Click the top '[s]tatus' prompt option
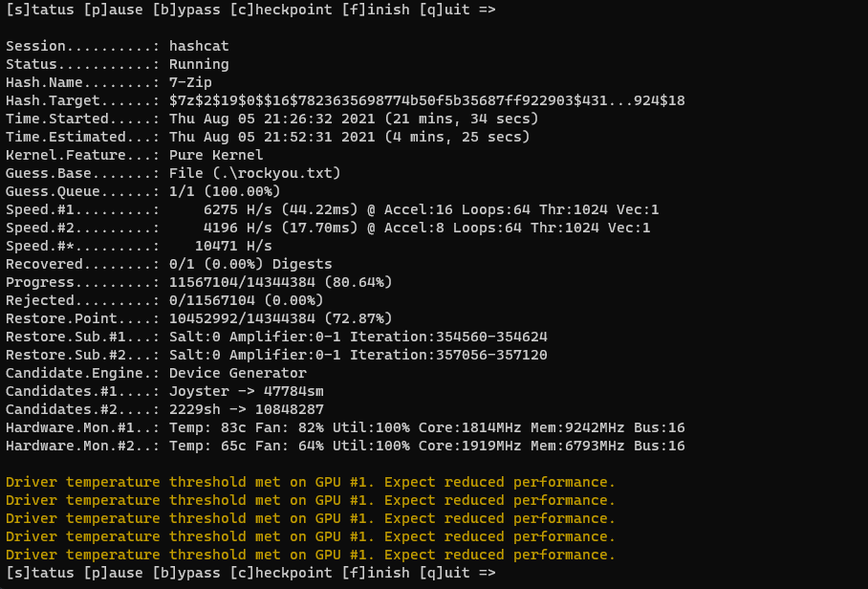This screenshot has width=868, height=589. [40, 10]
